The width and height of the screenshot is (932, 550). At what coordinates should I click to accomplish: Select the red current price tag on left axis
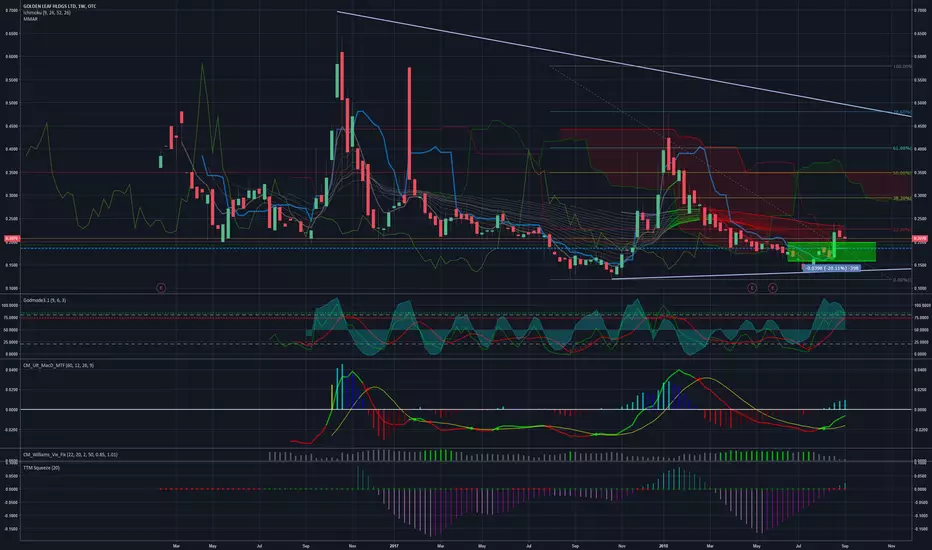[12, 238]
